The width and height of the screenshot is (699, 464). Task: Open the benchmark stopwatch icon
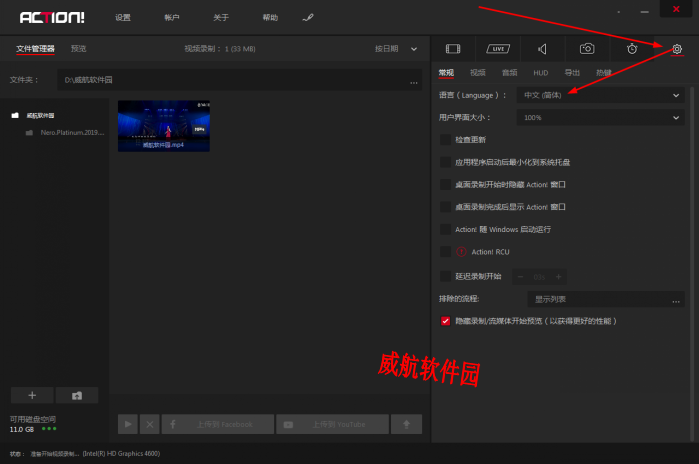pos(632,48)
